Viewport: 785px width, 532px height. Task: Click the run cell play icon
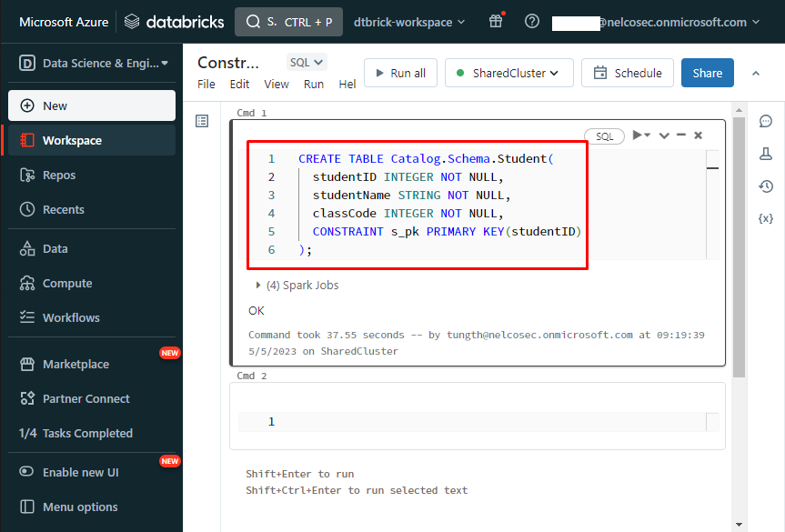coord(639,136)
